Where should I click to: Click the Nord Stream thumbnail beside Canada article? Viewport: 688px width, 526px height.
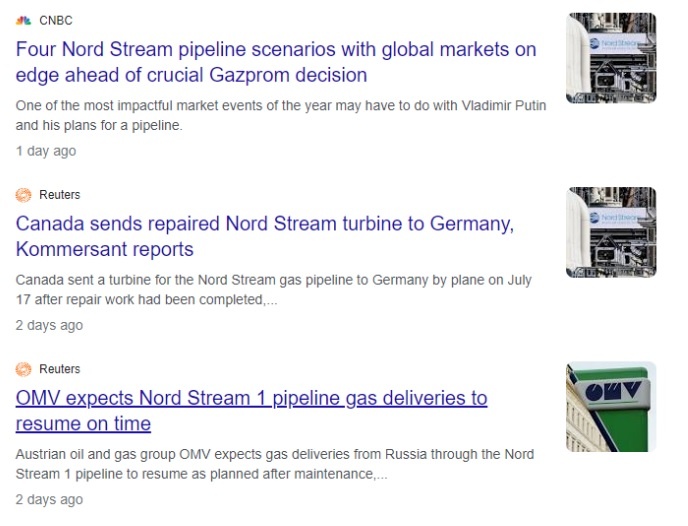tap(611, 232)
